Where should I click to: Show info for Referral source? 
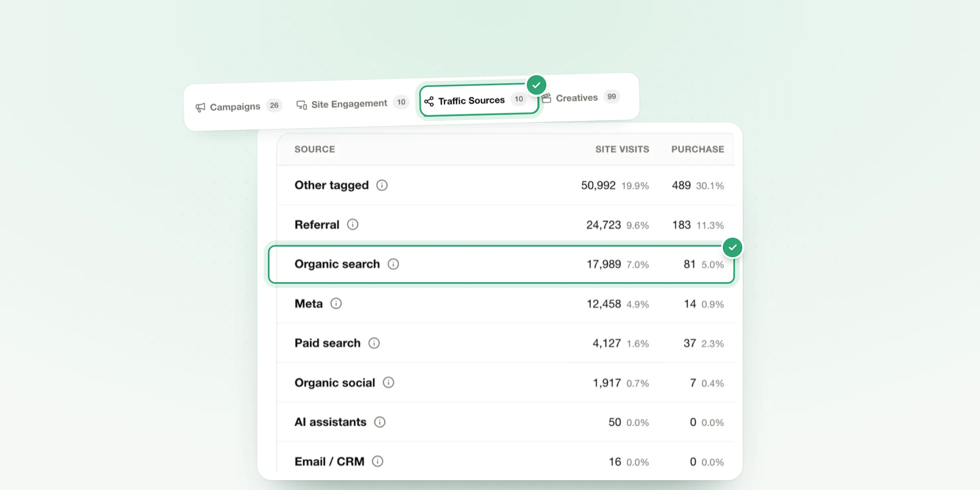(x=353, y=225)
